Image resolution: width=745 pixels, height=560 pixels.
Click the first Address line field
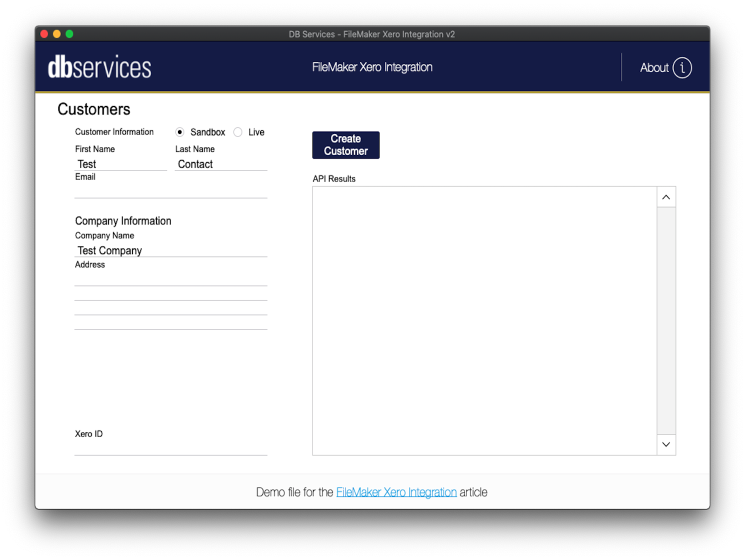pyautogui.click(x=171, y=279)
